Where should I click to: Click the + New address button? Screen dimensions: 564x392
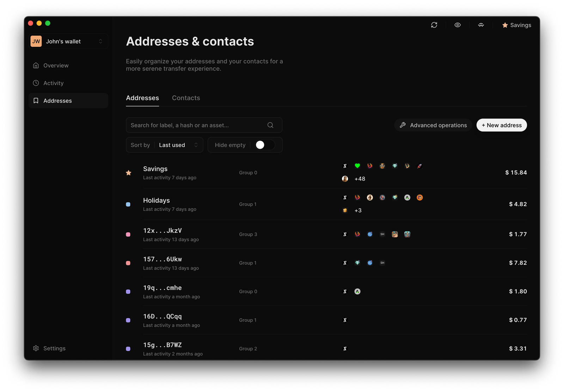[501, 125]
